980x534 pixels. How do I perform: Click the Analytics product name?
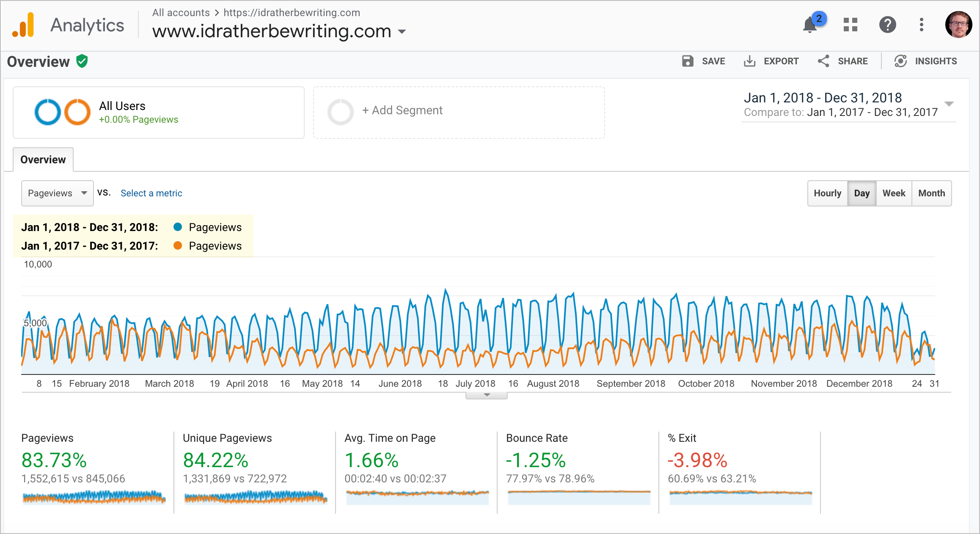point(87,25)
